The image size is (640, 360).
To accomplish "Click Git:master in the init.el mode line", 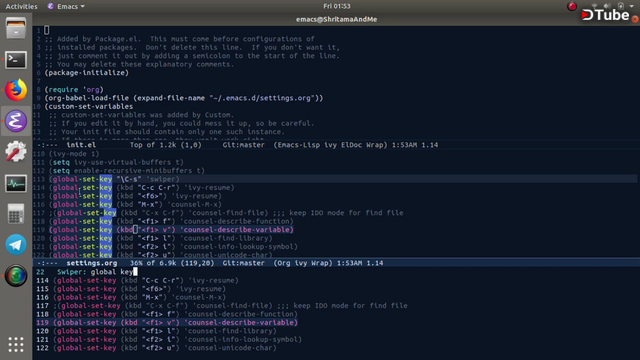I will point(243,144).
